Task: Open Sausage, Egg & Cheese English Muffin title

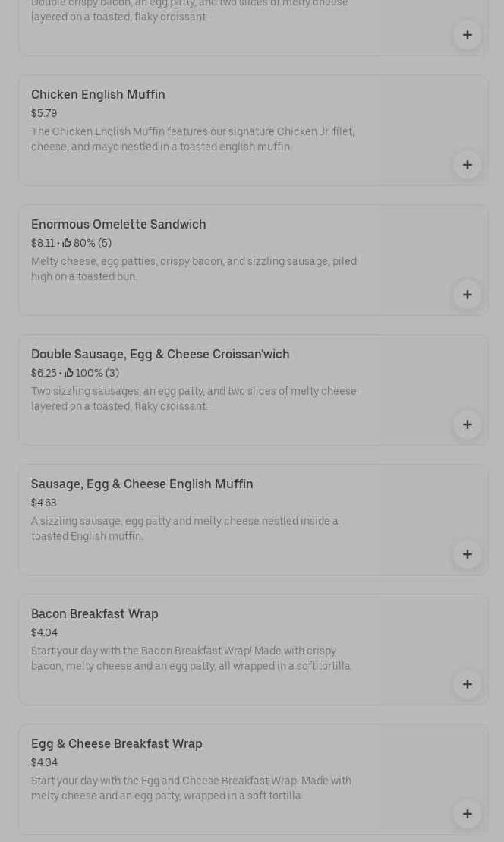Action: coord(142,484)
